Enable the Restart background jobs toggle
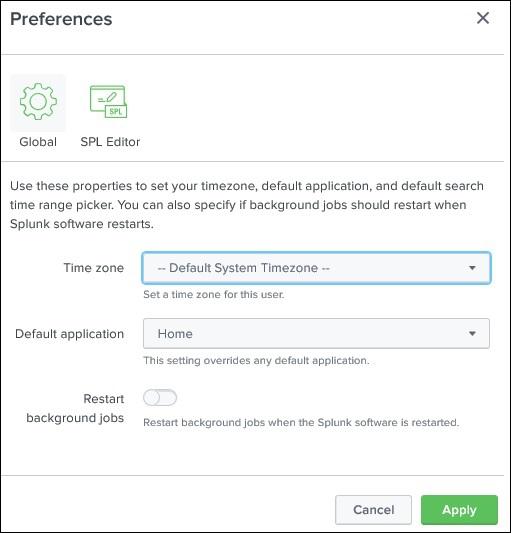 (x=160, y=398)
